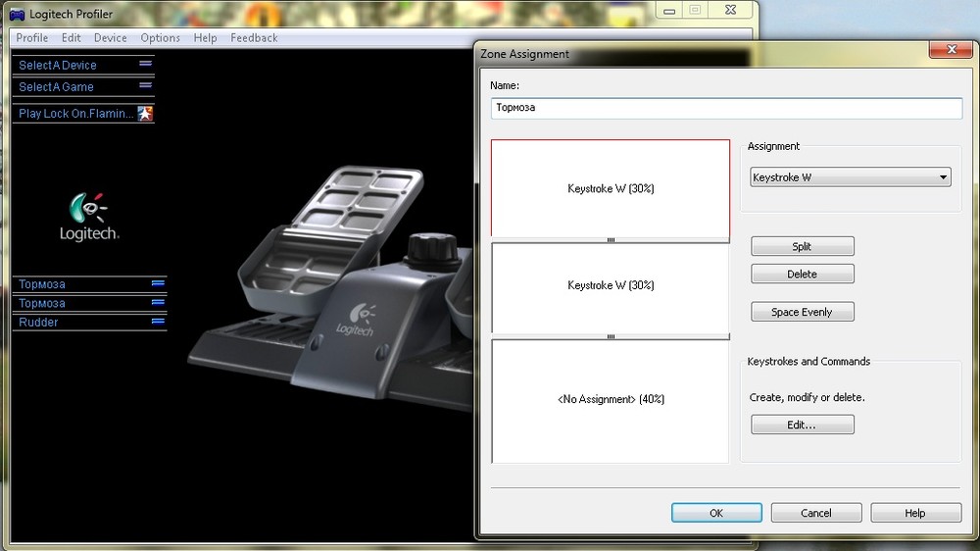Click the Cancel button
Screen dimensions: 980x551
coord(816,513)
